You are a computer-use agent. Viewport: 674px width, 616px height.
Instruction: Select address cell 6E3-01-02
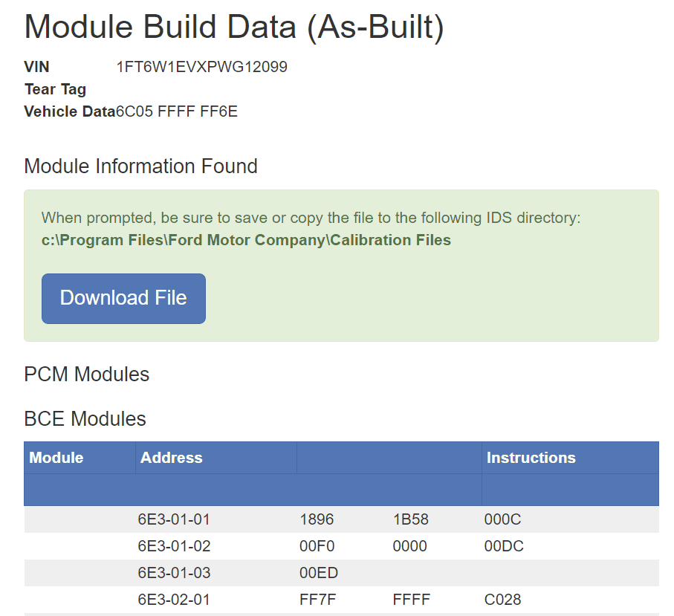click(174, 546)
